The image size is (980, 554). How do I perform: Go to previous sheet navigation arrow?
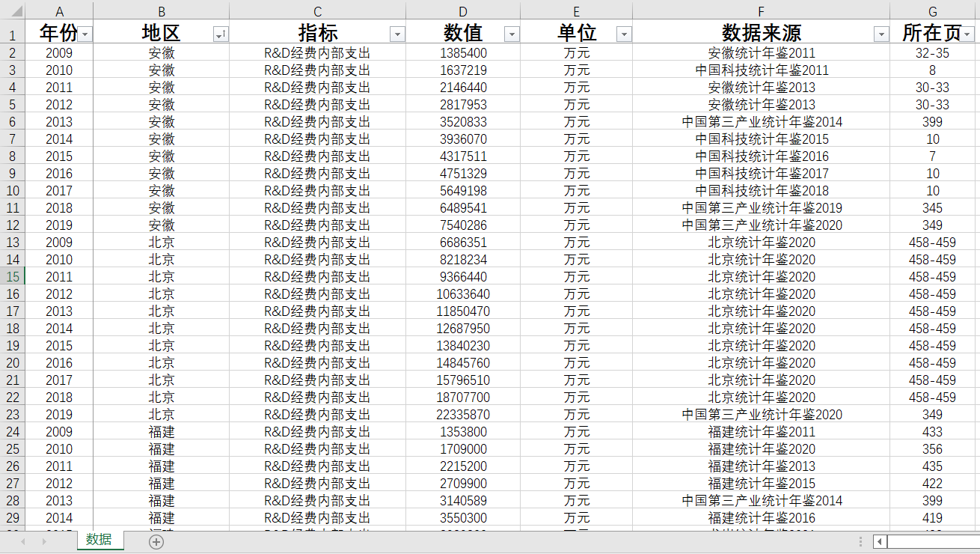[x=23, y=541]
